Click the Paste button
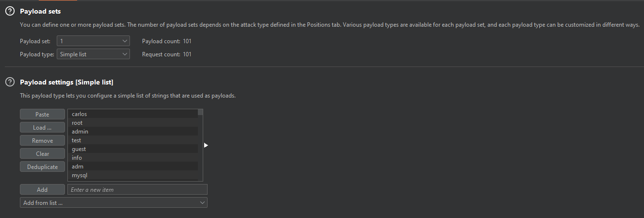Image resolution: width=644 pixels, height=218 pixels. pos(42,114)
